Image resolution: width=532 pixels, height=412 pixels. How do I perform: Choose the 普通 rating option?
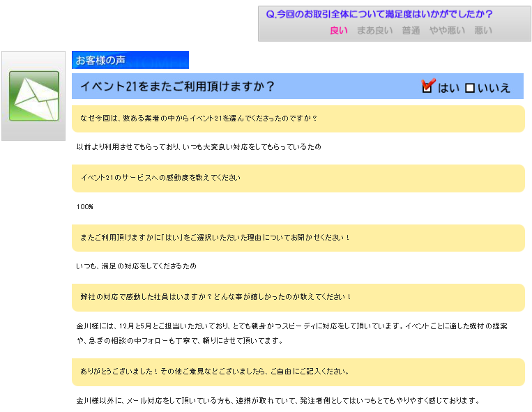(411, 31)
